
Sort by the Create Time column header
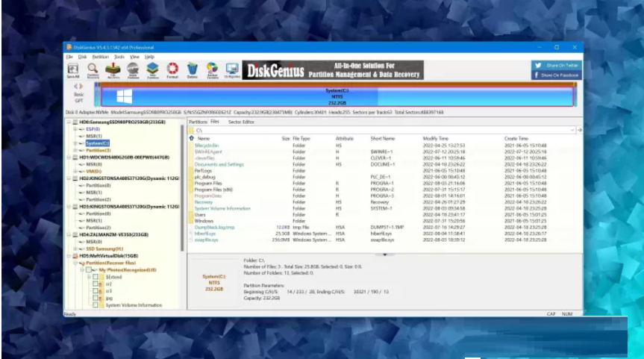click(x=516, y=138)
